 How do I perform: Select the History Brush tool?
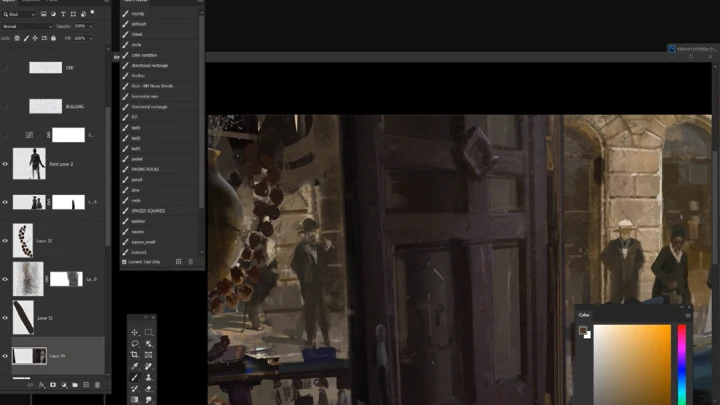coord(135,389)
